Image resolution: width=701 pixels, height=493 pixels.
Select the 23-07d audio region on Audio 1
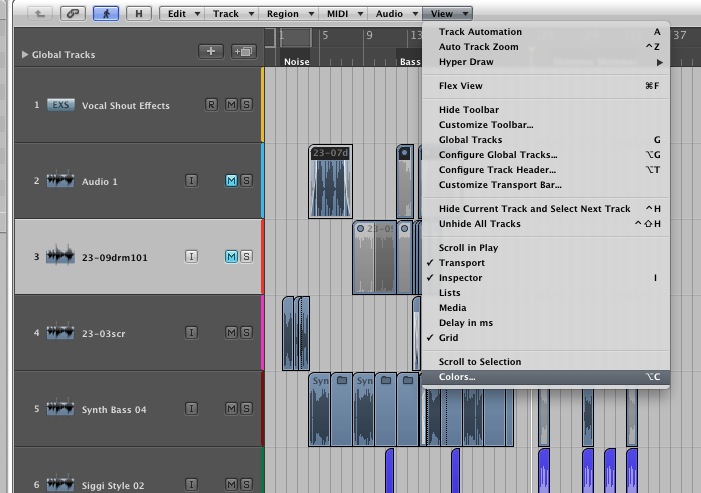330,181
